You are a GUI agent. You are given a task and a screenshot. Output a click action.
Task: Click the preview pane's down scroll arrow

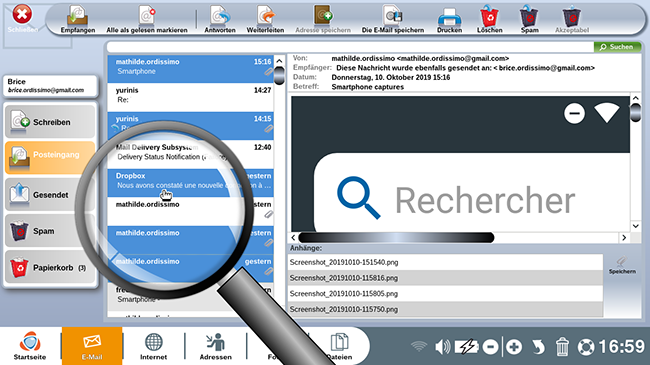point(635,226)
